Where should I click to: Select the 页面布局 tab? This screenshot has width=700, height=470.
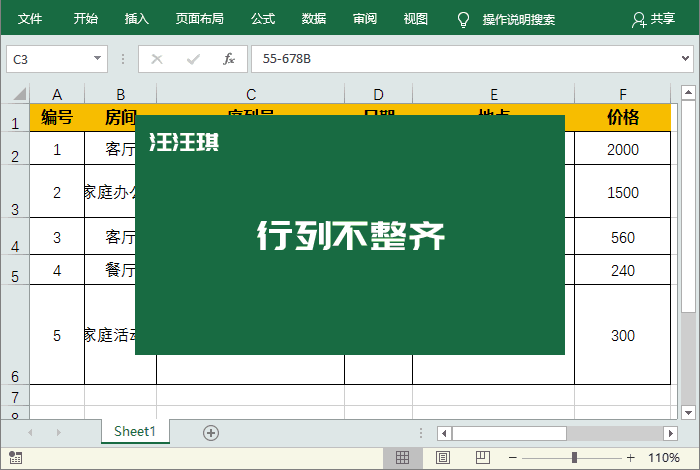200,19
